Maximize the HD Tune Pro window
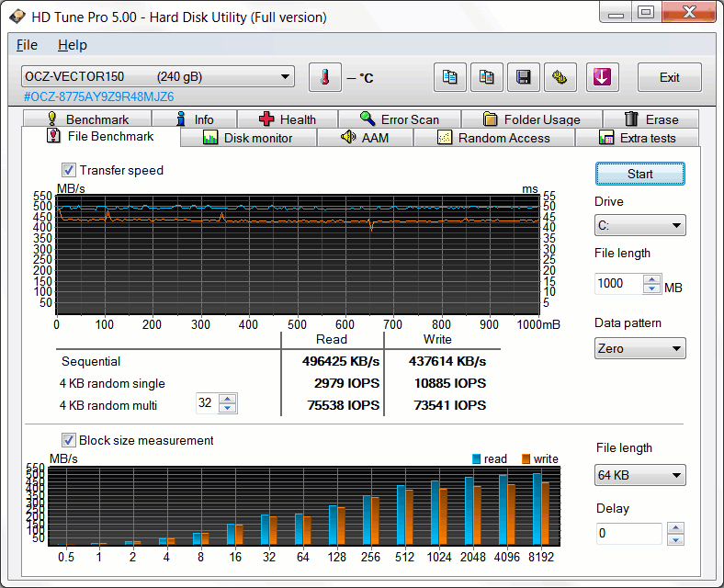This screenshot has width=724, height=588. click(646, 12)
